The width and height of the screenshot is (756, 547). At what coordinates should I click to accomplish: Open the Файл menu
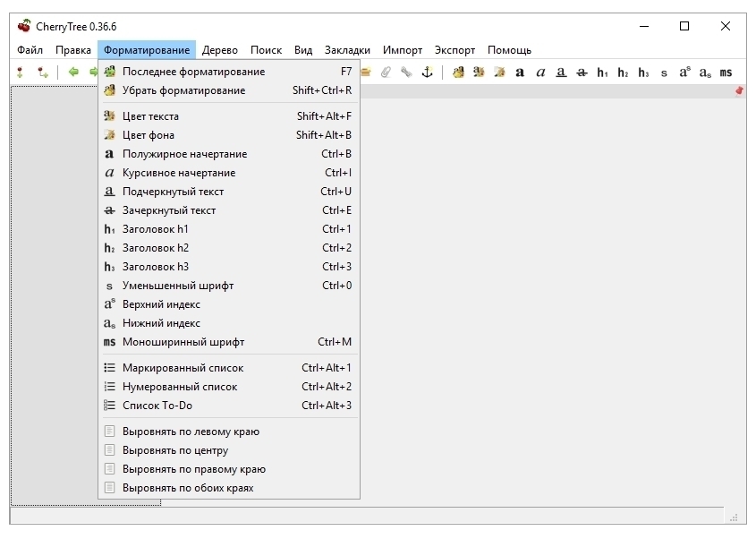point(30,50)
